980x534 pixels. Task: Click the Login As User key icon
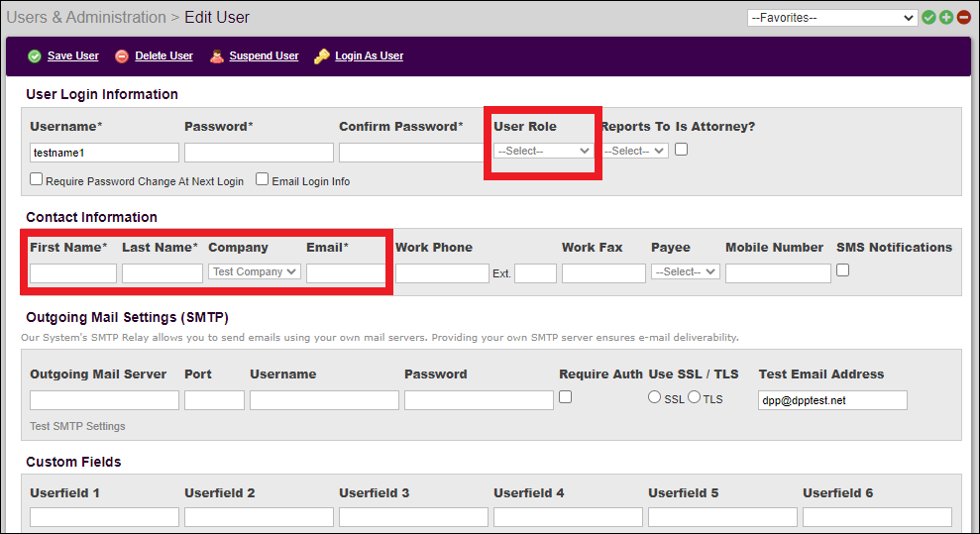point(322,56)
